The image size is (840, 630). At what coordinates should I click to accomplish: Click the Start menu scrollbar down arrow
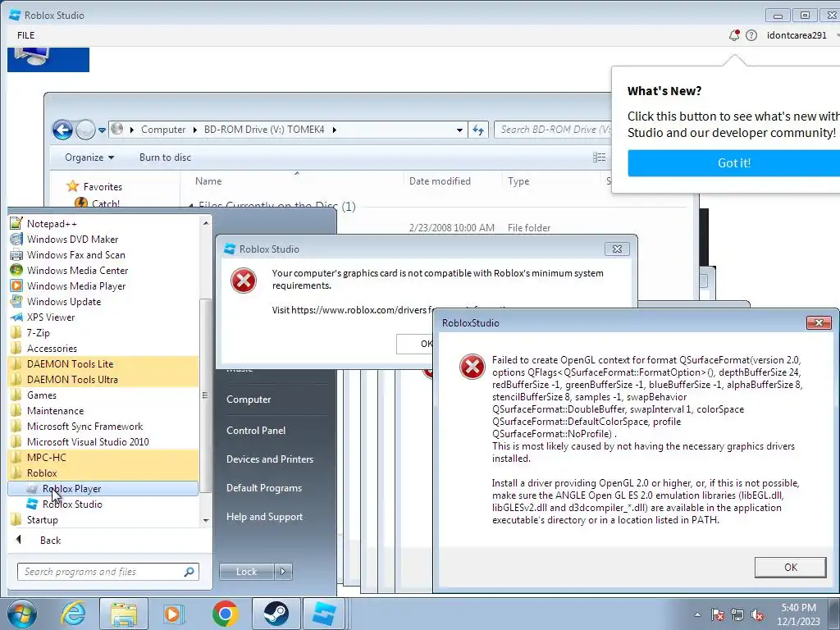pyautogui.click(x=206, y=521)
